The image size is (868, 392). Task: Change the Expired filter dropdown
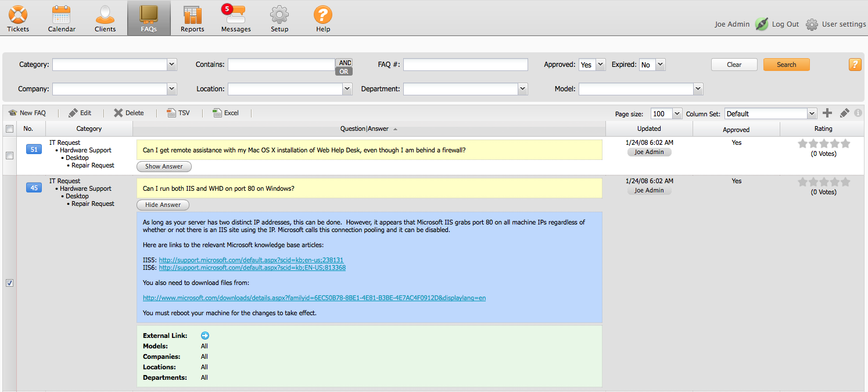point(652,65)
